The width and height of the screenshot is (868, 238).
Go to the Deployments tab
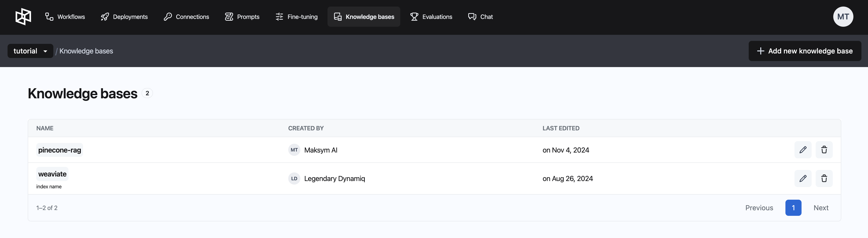click(124, 17)
